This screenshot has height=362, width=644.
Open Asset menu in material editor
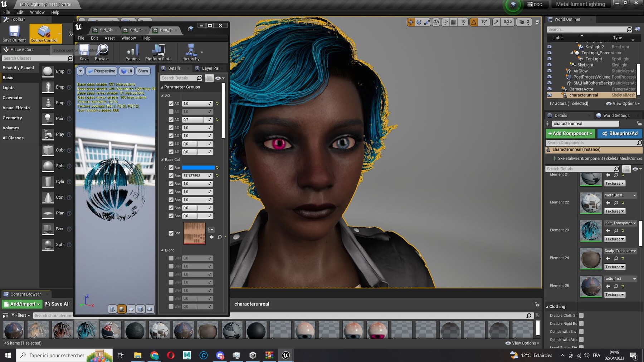tap(109, 38)
